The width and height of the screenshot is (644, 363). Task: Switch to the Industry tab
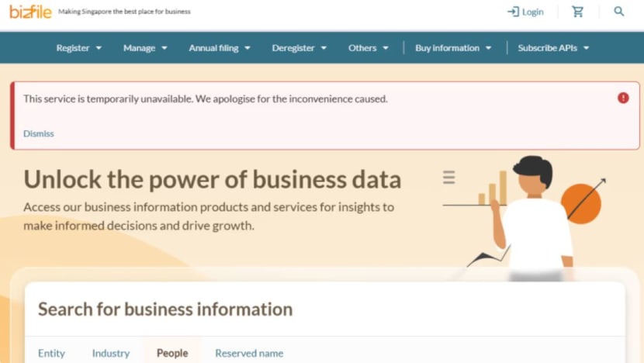point(111,353)
